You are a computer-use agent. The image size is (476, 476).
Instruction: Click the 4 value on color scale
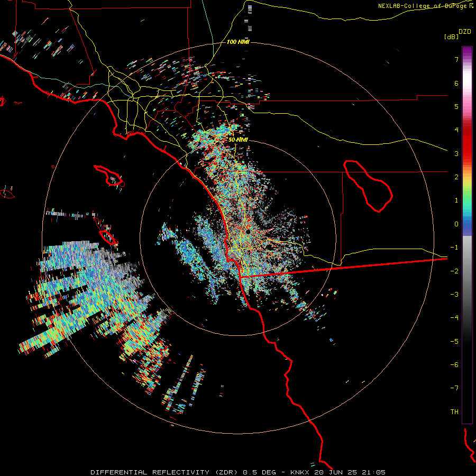456,130
